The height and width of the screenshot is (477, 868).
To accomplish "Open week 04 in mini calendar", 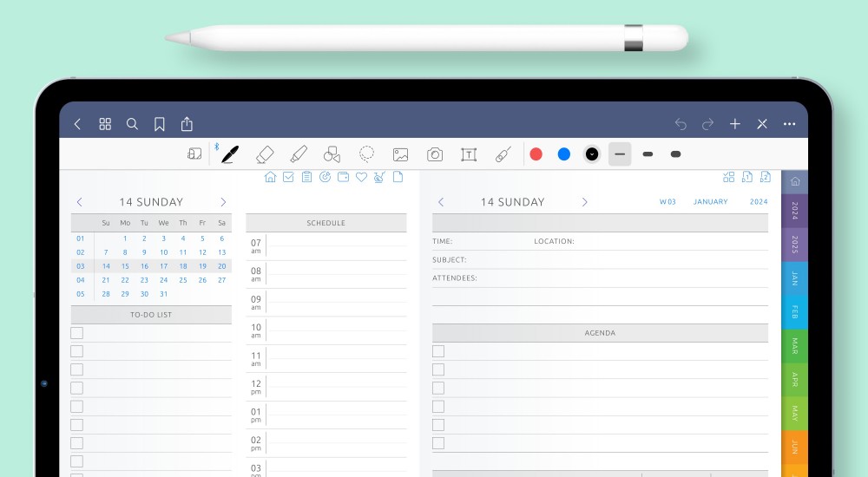I will click(x=81, y=280).
